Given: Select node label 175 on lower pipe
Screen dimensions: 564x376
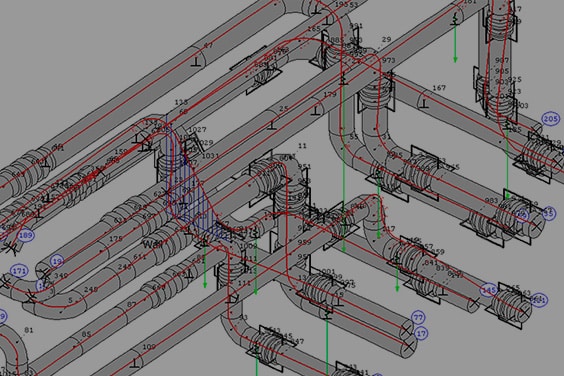Looking at the screenshot, I should [116, 239].
